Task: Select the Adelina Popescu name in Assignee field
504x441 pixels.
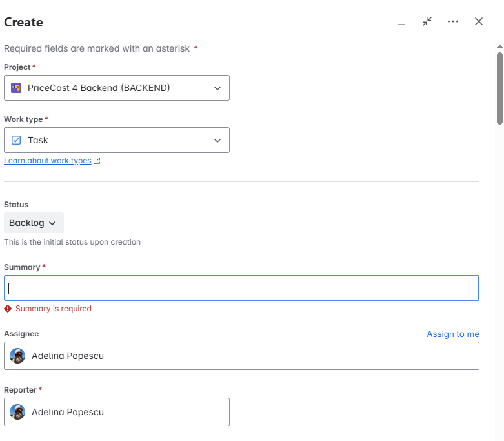Action: (68, 356)
